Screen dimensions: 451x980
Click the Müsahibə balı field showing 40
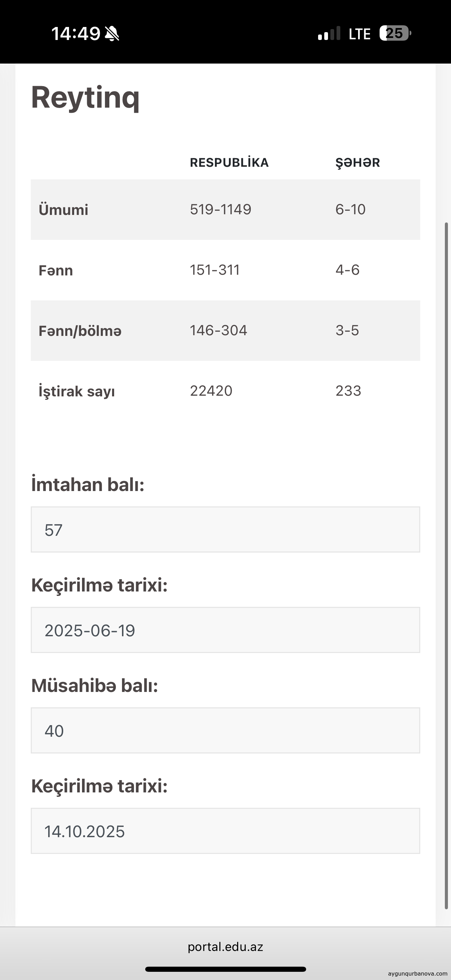(x=225, y=731)
